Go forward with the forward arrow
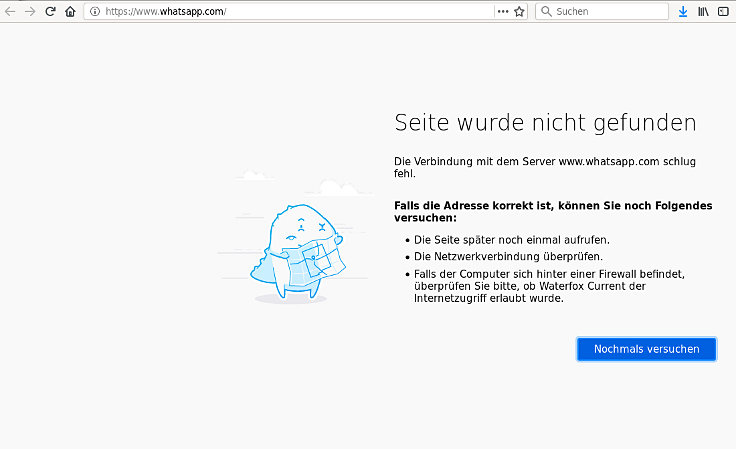This screenshot has width=736, height=449. click(30, 12)
